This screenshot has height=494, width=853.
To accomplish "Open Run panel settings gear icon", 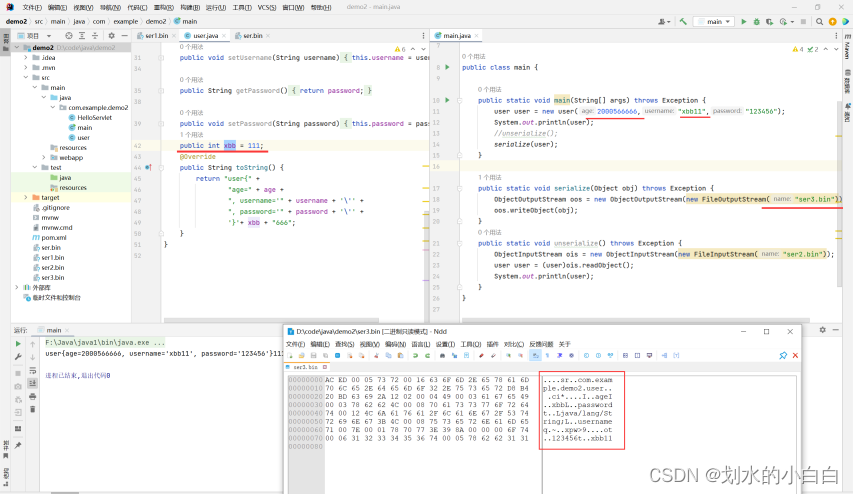I will point(823,330).
